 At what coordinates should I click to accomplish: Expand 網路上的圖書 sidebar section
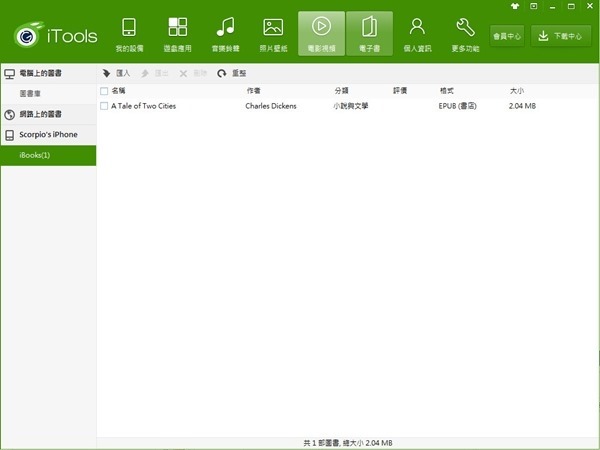pos(48,114)
